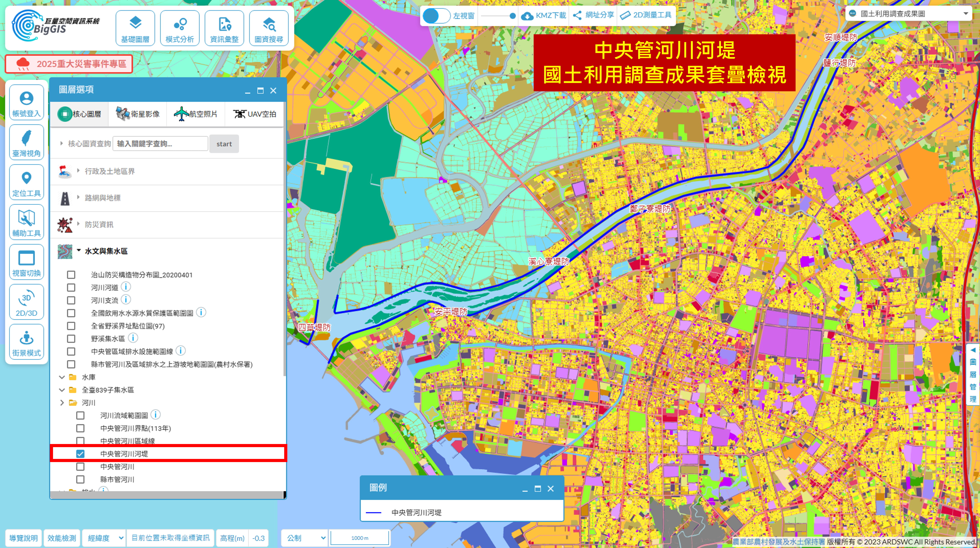The width and height of the screenshot is (980, 548).
Task: Open the 模式分析 analysis tool
Action: coord(180,29)
